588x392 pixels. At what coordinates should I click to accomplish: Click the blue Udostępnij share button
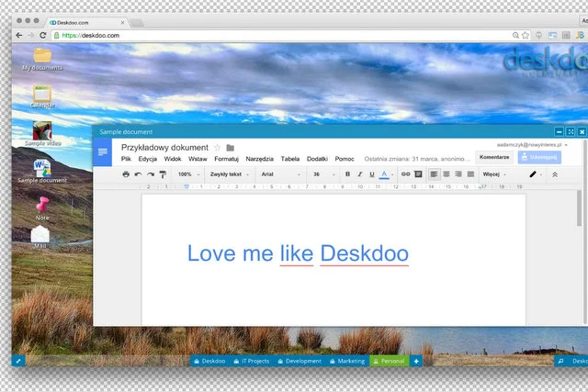(x=539, y=157)
